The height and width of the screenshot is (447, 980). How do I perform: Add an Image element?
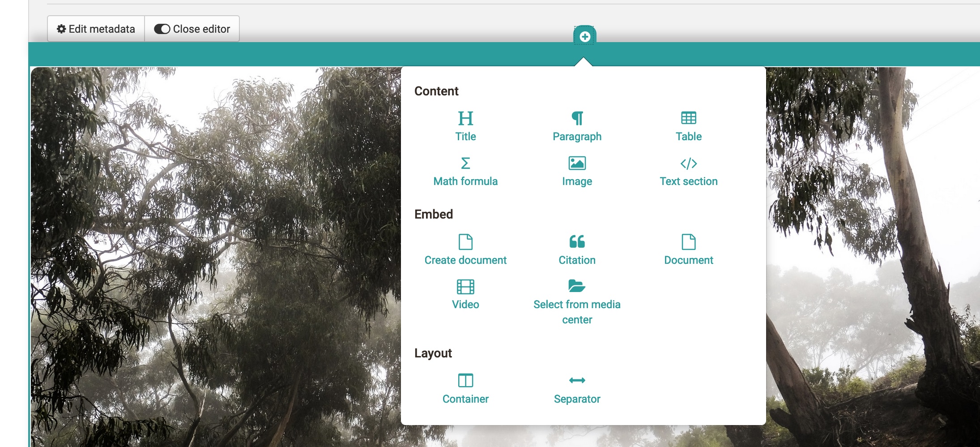577,172
